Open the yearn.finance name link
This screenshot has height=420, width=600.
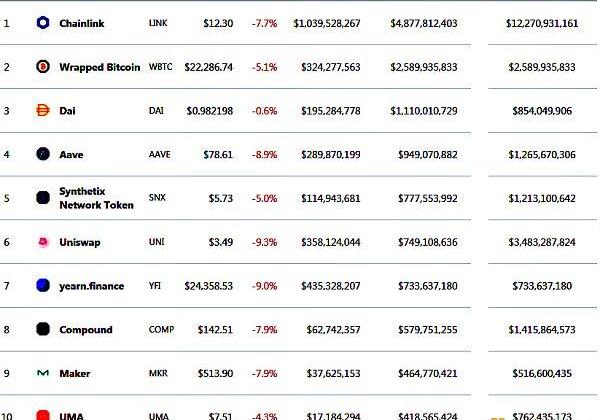tap(91, 286)
